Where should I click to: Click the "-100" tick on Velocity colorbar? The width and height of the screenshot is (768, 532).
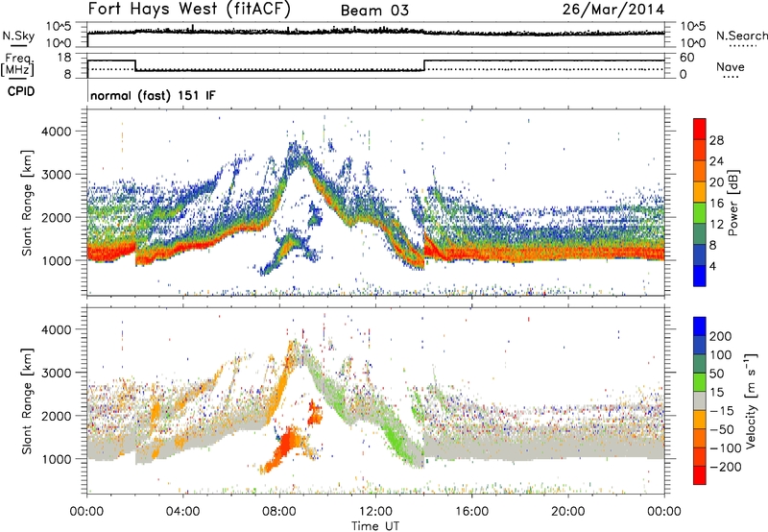[x=725, y=447]
